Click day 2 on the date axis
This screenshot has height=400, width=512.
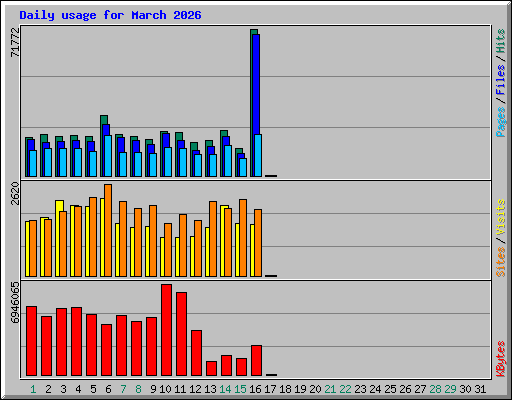click(48, 389)
